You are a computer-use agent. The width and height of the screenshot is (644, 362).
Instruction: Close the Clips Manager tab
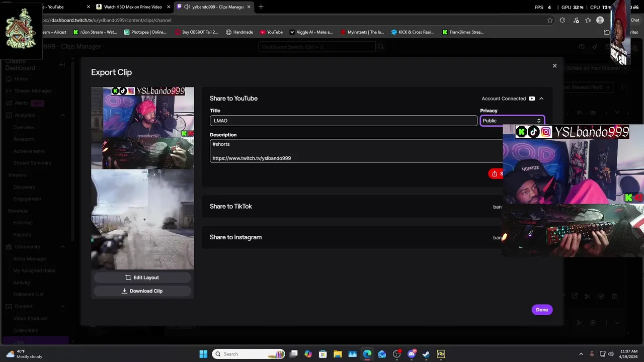click(x=249, y=7)
